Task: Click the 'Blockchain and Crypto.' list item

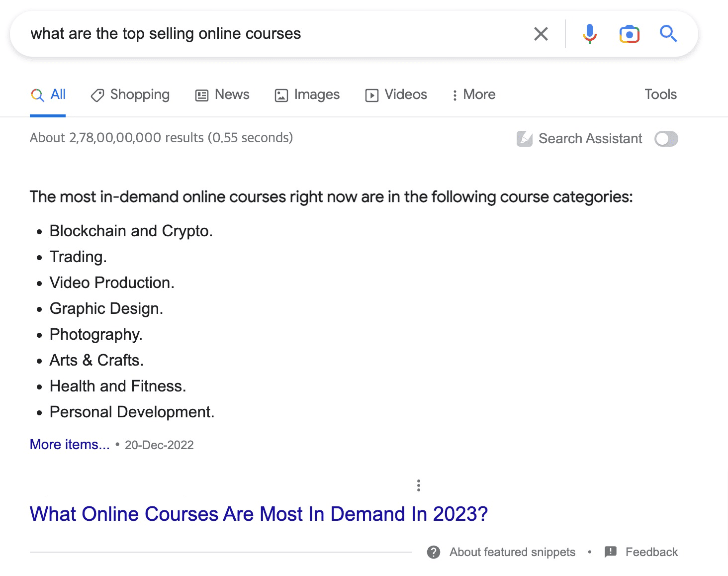Action: (131, 231)
